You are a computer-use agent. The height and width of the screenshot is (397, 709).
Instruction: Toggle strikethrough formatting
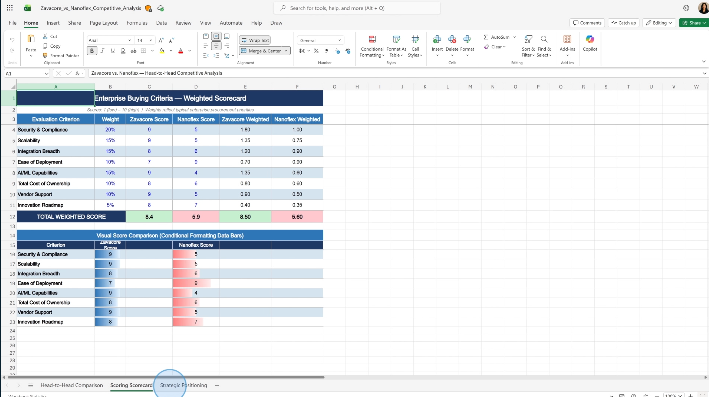[x=133, y=51]
